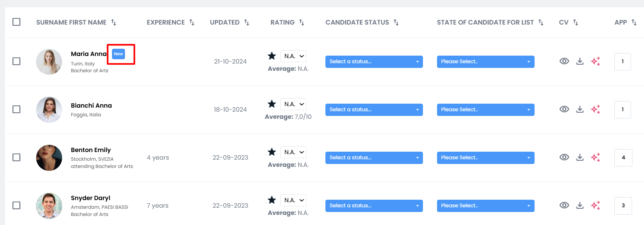Download Snyder Daryl's CV
Viewport: 644px width, 225px height.
pos(580,205)
